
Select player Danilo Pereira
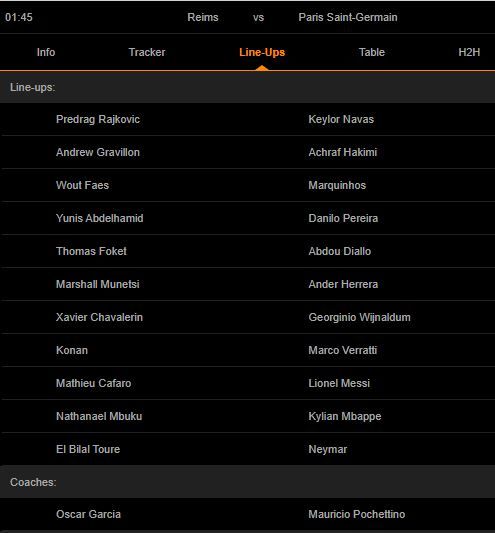[343, 218]
